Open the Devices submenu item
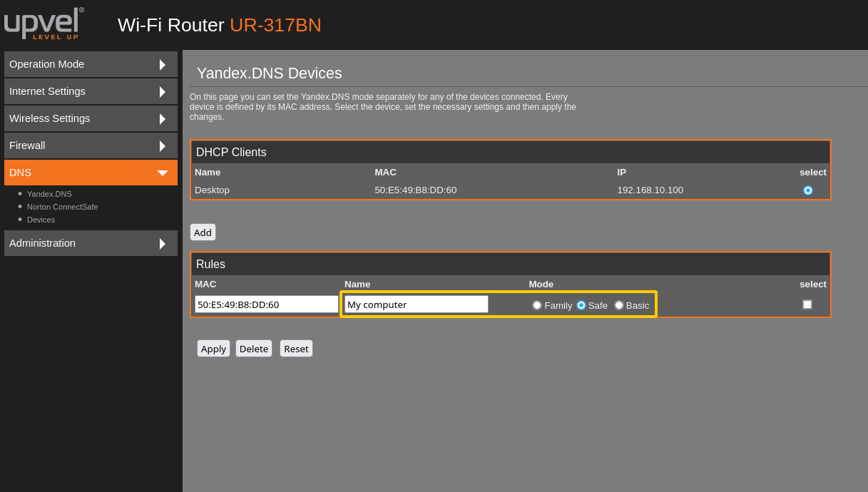Viewport: 868px width, 492px height. point(41,220)
